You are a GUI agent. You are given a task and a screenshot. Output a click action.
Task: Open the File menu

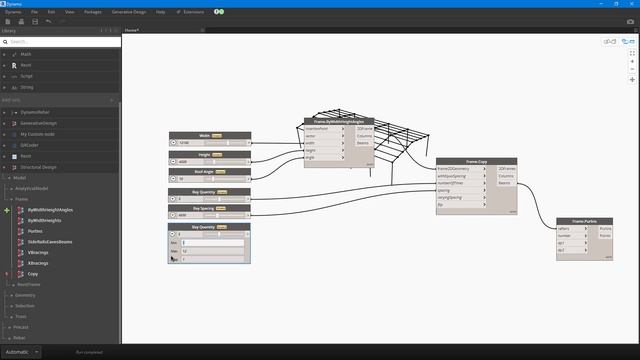[x=34, y=12]
